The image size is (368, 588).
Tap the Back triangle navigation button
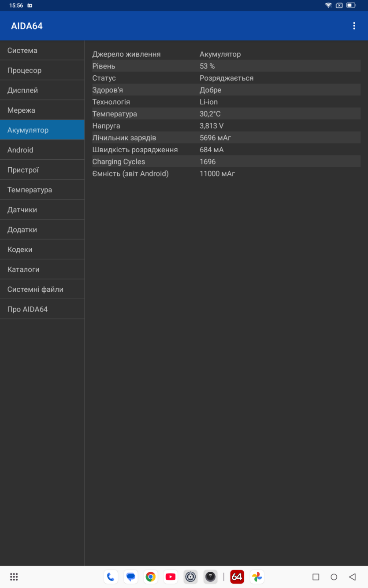352,577
